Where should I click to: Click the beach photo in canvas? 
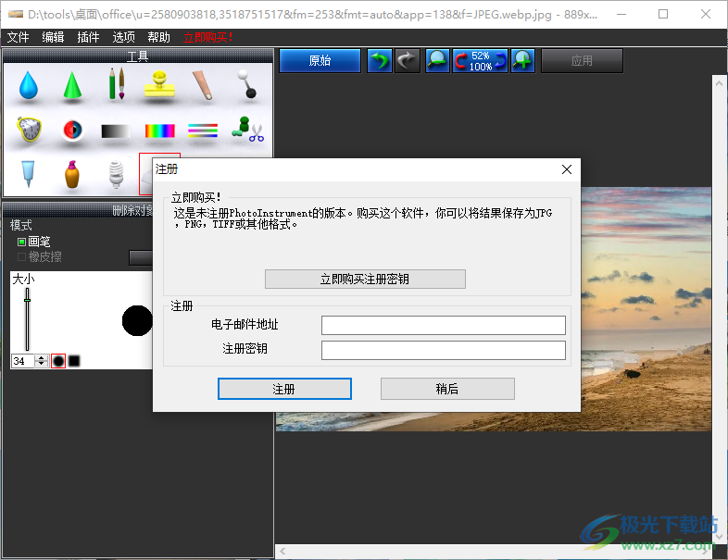(646, 308)
